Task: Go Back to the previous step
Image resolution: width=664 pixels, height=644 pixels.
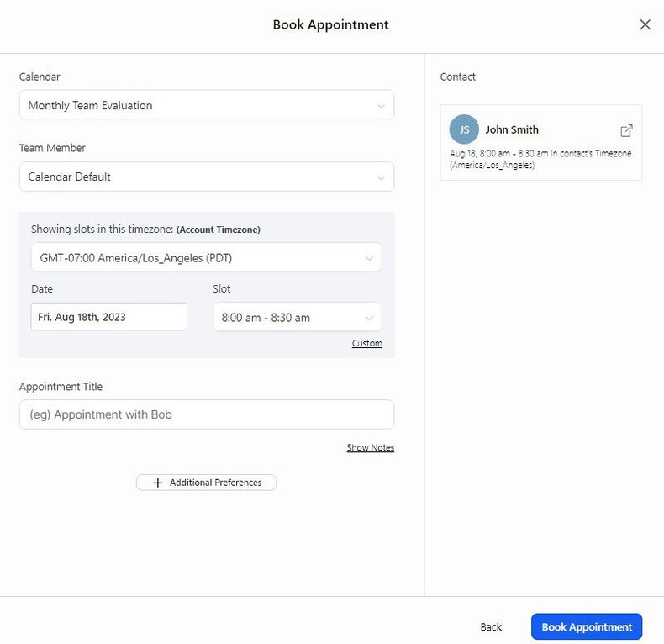Action: pos(491,627)
